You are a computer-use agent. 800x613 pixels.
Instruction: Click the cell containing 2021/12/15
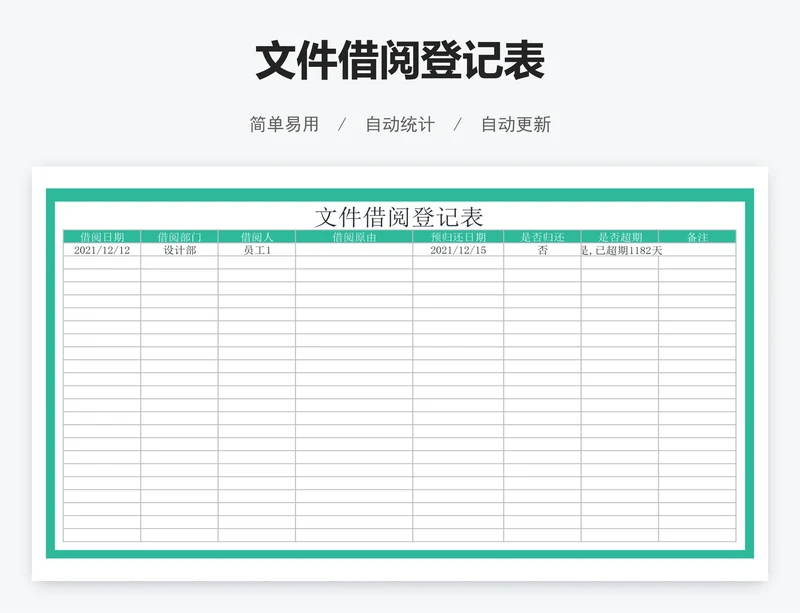[458, 250]
